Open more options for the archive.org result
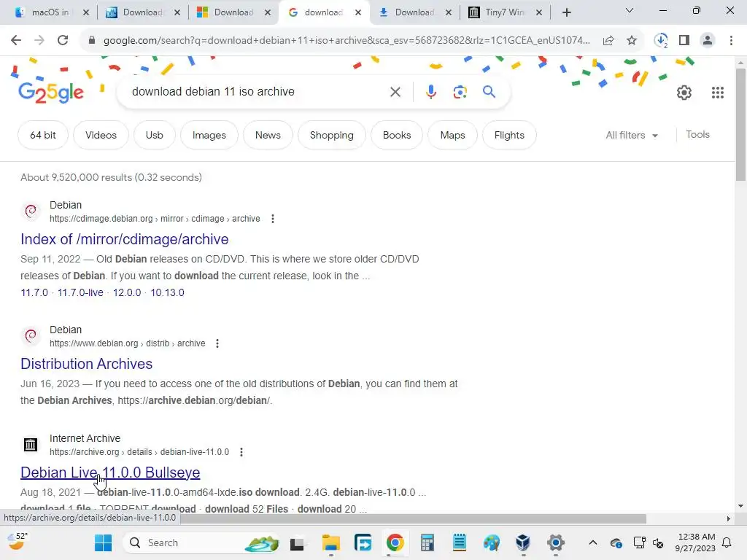747x560 pixels. 241,452
